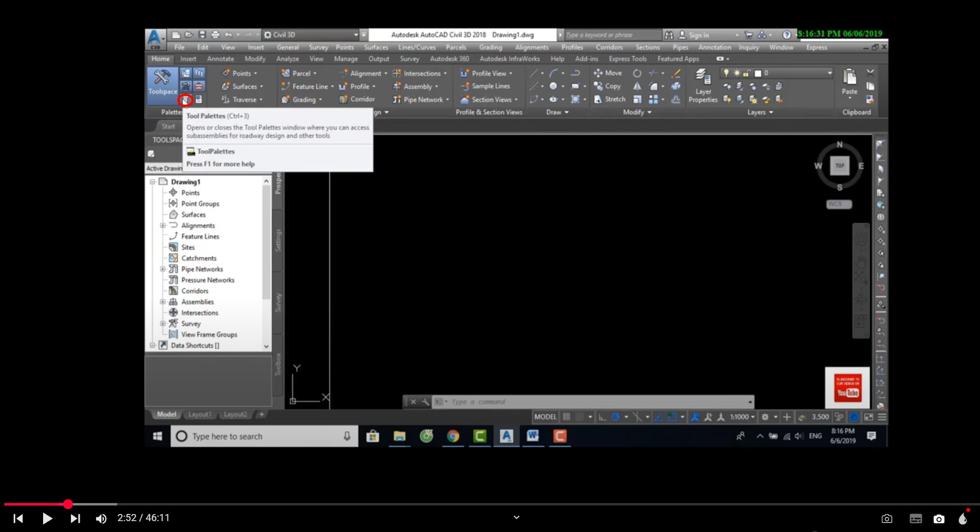Toggle the layer freeze sun icon

[737, 73]
